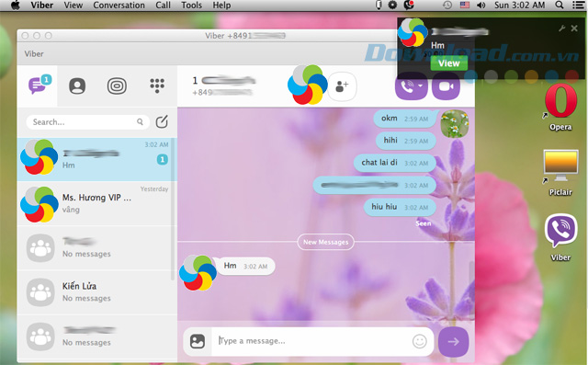Screen dimensions: 588x365
Task: Open the dial pad icon
Action: 157,86
